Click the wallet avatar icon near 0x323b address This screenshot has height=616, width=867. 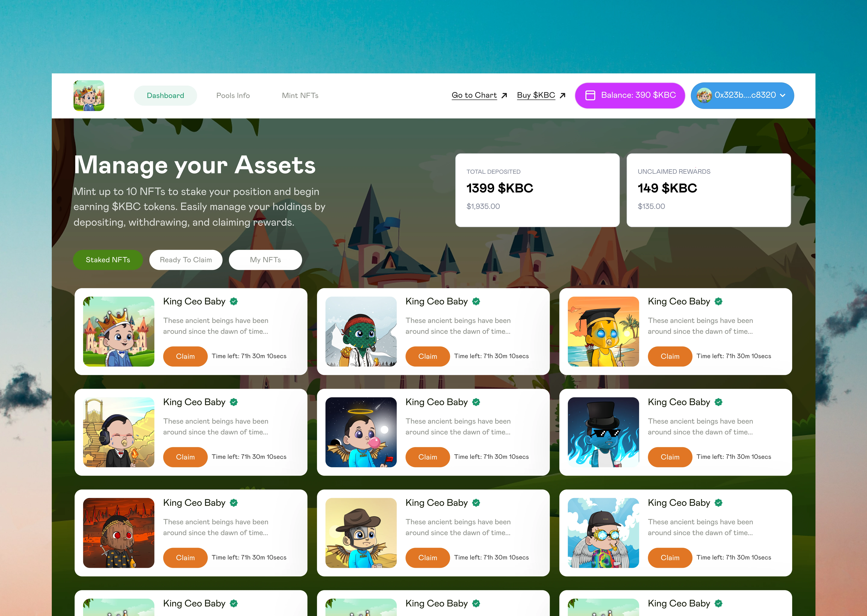(704, 95)
